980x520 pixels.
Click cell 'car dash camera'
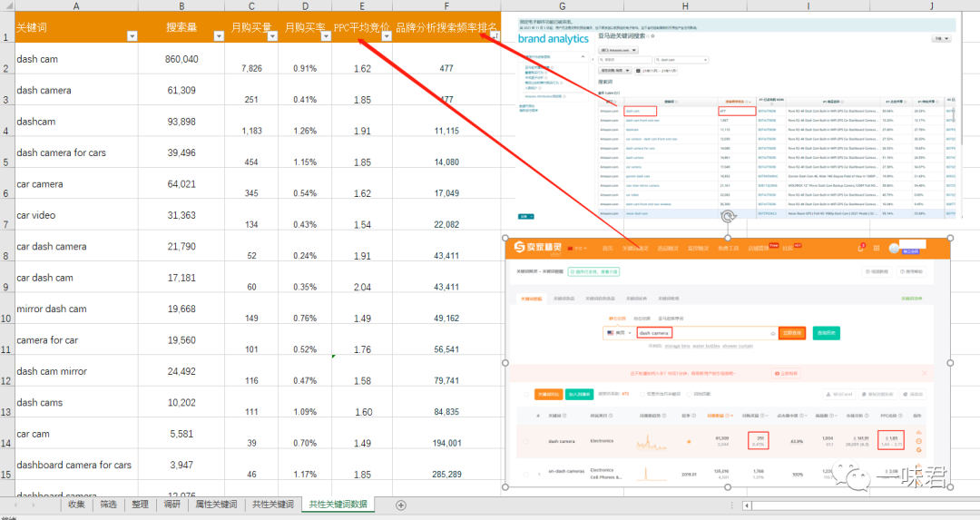[x=76, y=246]
